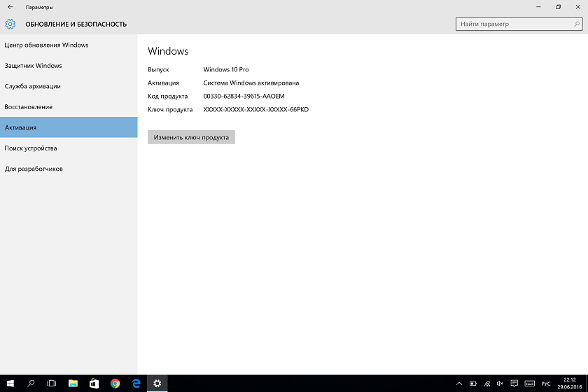Click the ОБНОВЛЕНИЕ И БЕЗОПАСНОСТЬ header title
Screen dimensions: 588x392
tap(76, 24)
